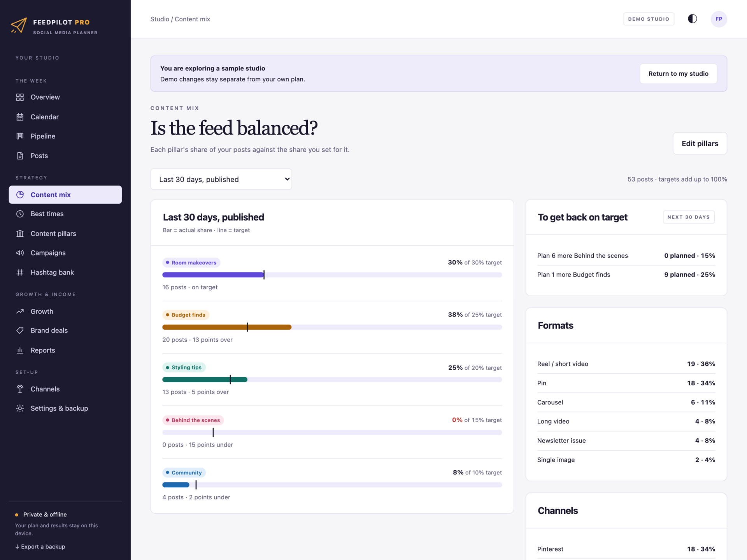Open Posts via its document icon
The height and width of the screenshot is (560, 747).
click(20, 156)
